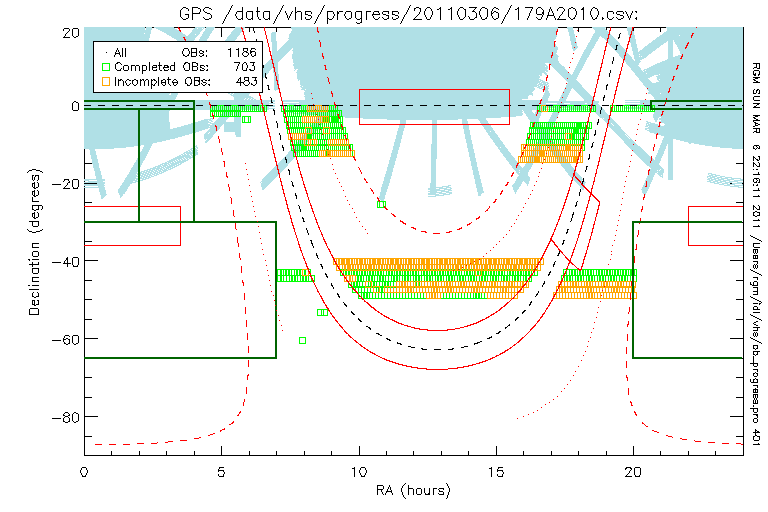Screen dimensions: 768x512
Task: Click the orange Incomplete OBs legend square
Action: [x=105, y=81]
